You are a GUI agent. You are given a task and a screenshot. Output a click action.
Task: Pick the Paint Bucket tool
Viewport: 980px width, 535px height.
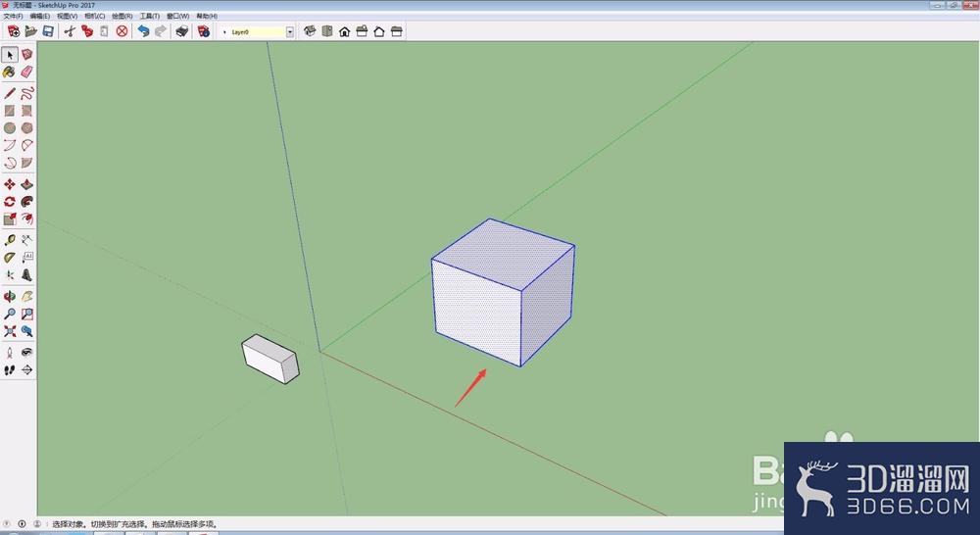pos(10,73)
